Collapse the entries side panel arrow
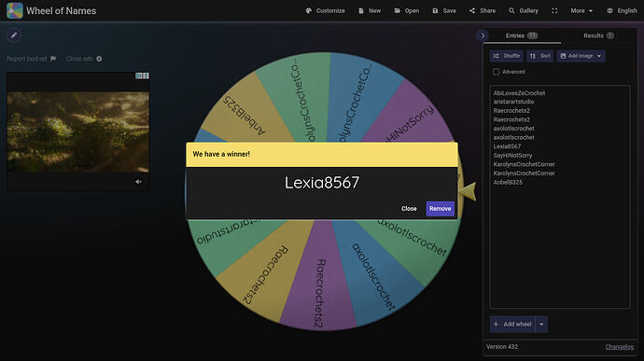Viewport: 644px width, 361px height. coord(483,35)
